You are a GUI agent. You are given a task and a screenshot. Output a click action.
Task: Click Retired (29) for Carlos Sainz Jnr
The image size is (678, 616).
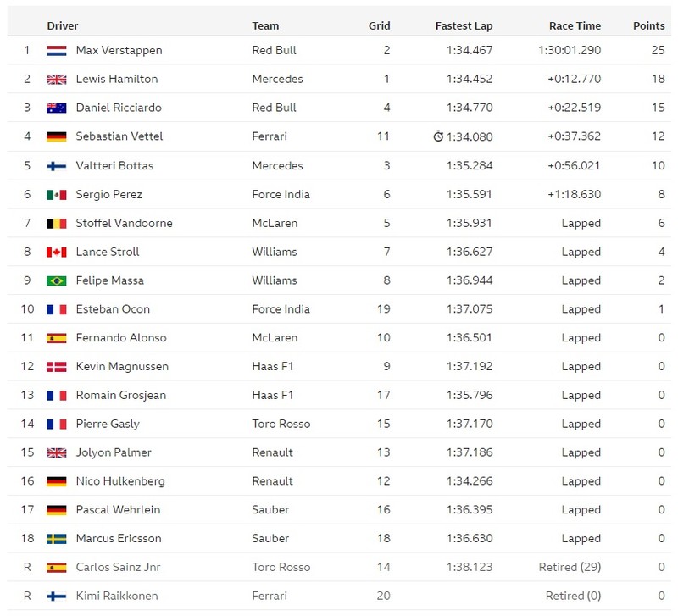(x=570, y=567)
